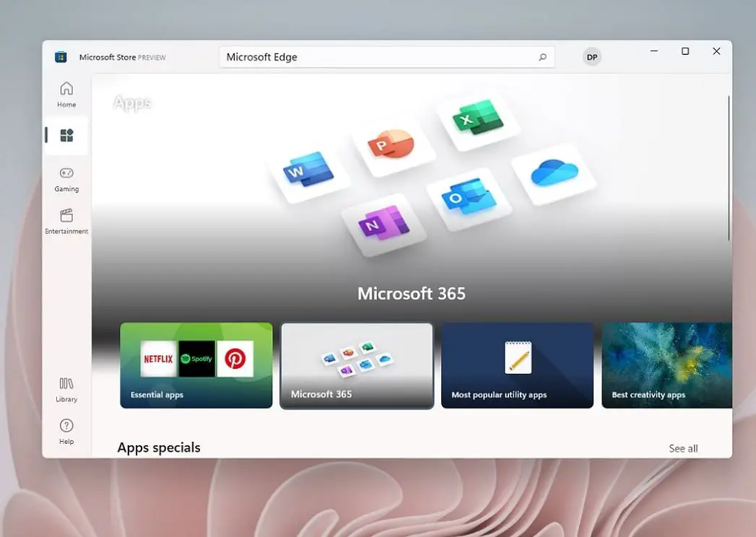This screenshot has height=537, width=756.
Task: Open the Most popular utility apps card
Action: coord(517,365)
